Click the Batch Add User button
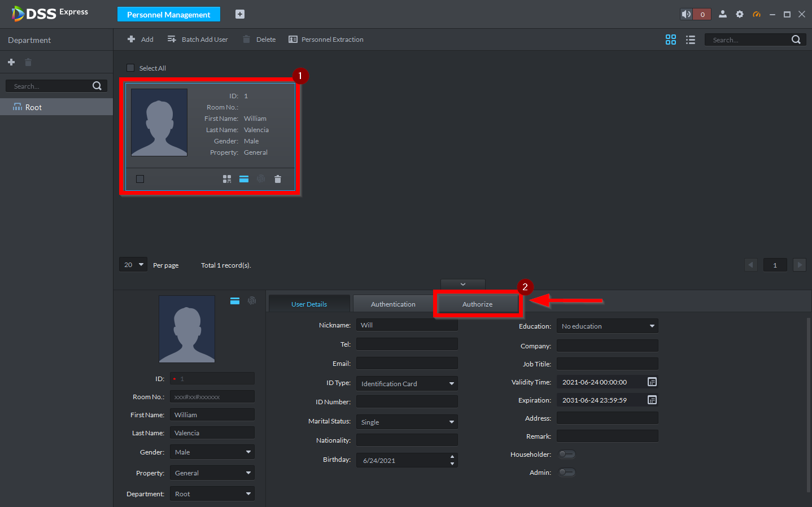This screenshot has width=812, height=507. point(198,40)
